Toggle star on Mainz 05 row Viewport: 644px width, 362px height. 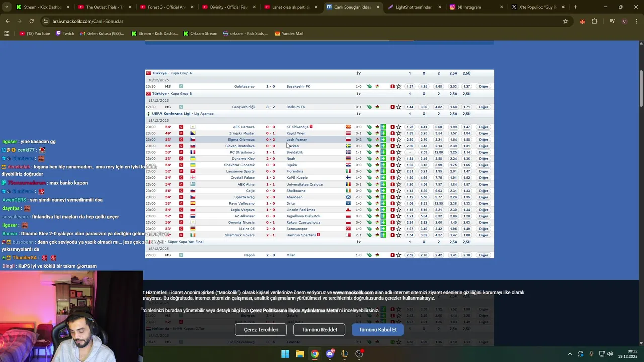pyautogui.click(x=399, y=229)
